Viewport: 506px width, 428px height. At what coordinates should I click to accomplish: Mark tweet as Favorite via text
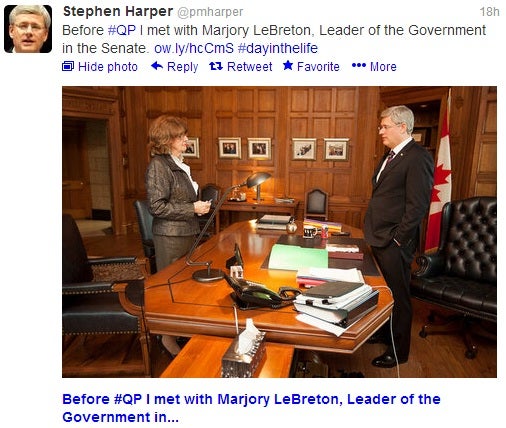click(318, 67)
